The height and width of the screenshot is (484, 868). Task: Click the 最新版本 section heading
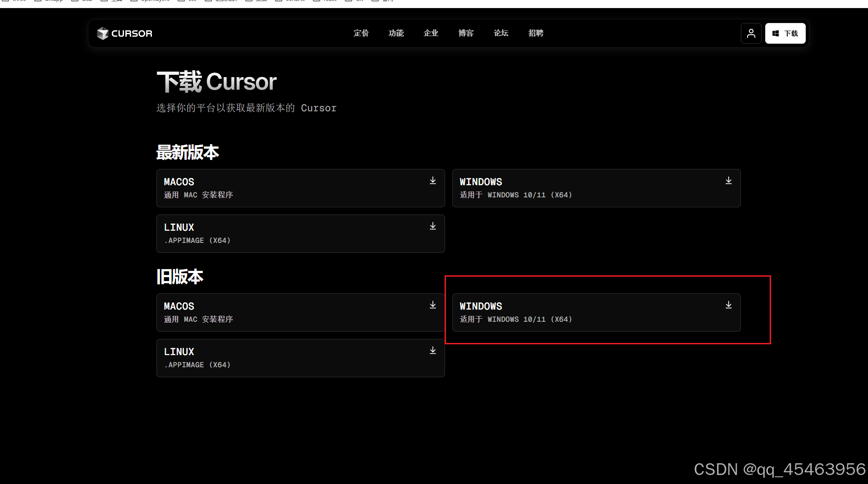pos(188,152)
